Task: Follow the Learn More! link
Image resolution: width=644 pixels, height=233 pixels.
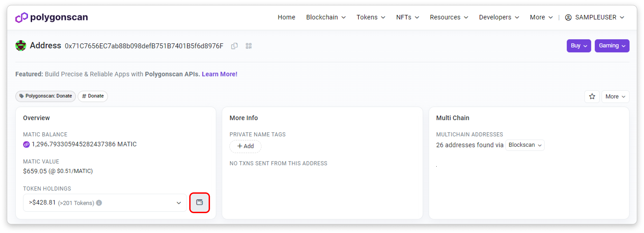Action: 219,74
